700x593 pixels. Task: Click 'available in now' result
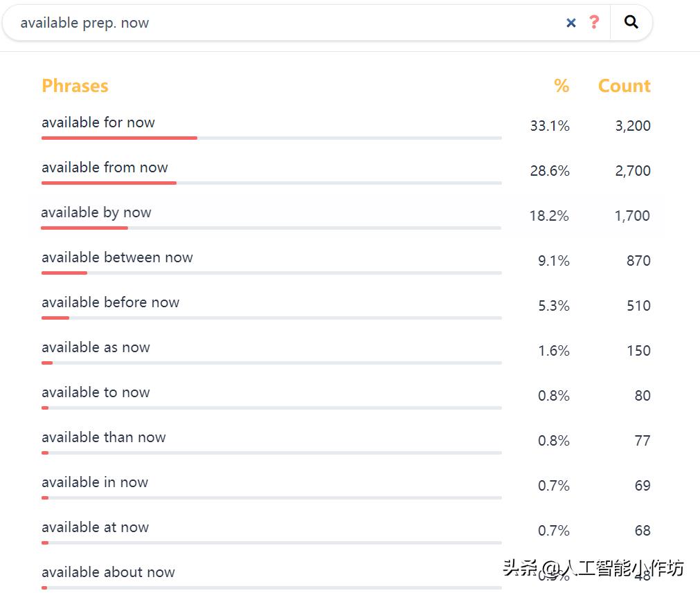95,482
